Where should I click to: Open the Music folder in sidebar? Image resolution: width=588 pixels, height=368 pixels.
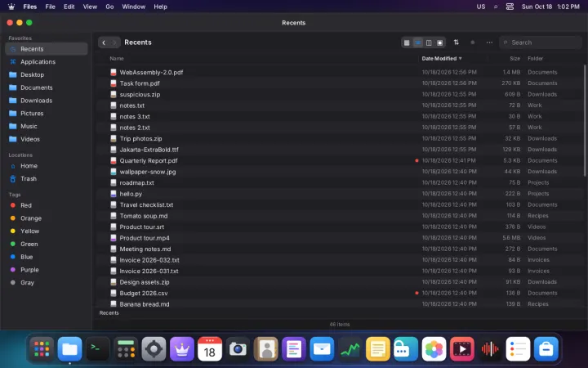click(x=47, y=126)
